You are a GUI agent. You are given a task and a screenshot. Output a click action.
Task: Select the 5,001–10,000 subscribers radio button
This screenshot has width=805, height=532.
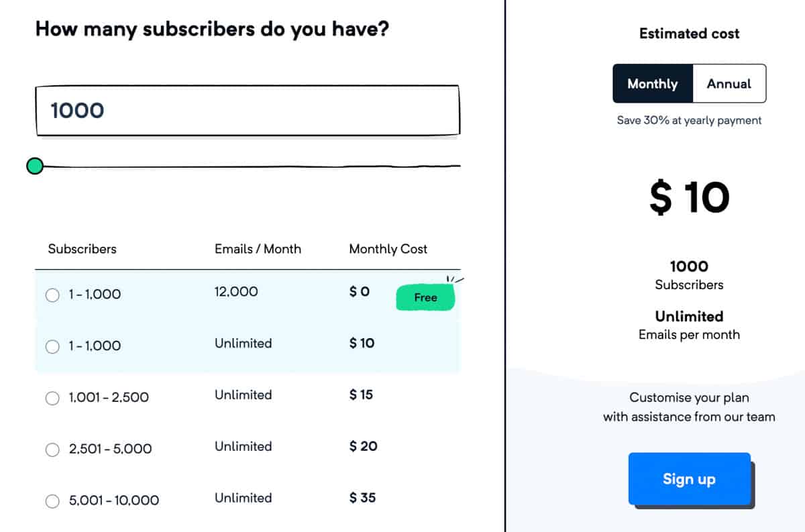coord(52,501)
